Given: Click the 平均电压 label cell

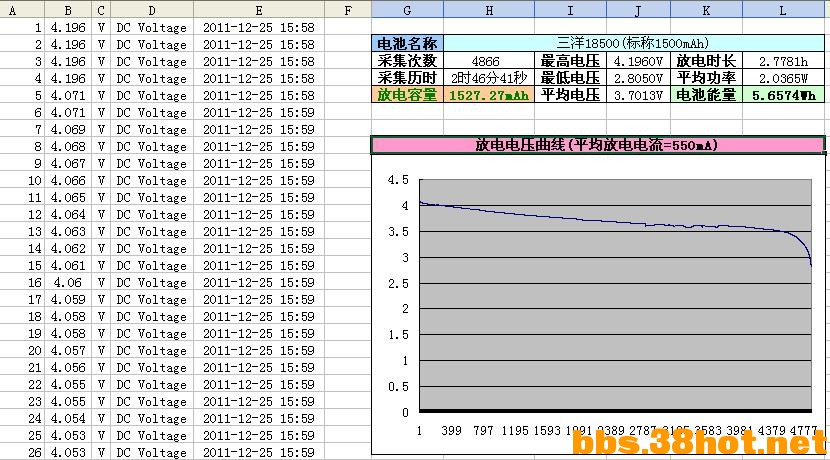Looking at the screenshot, I should [x=570, y=95].
